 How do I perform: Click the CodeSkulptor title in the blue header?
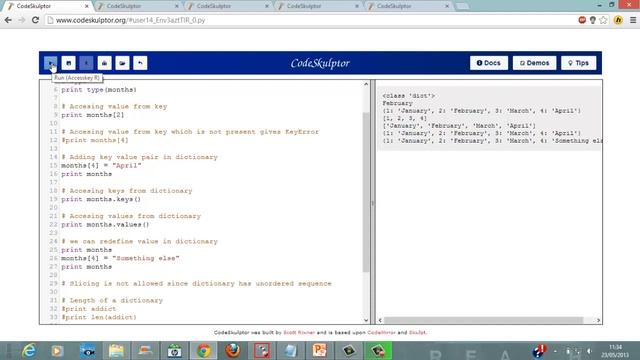pyautogui.click(x=320, y=63)
